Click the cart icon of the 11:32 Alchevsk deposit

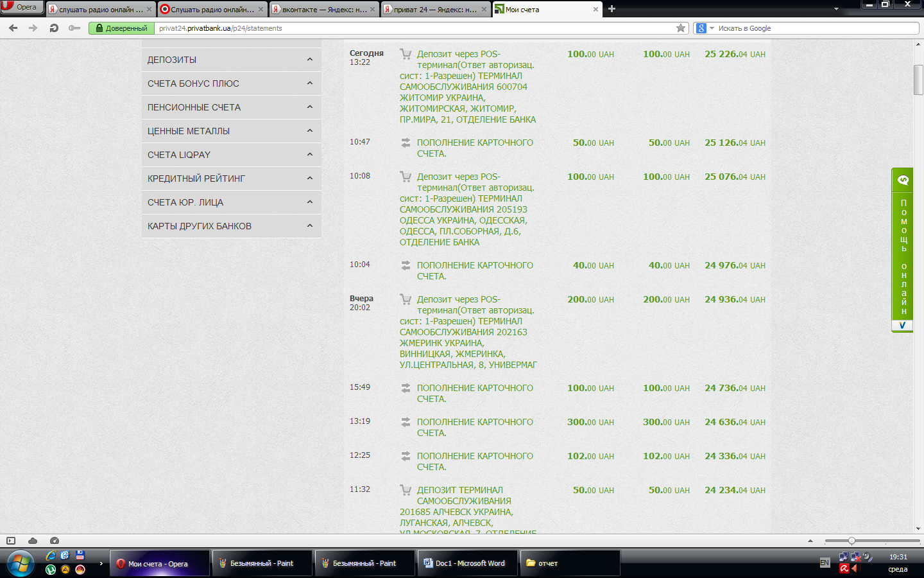406,490
